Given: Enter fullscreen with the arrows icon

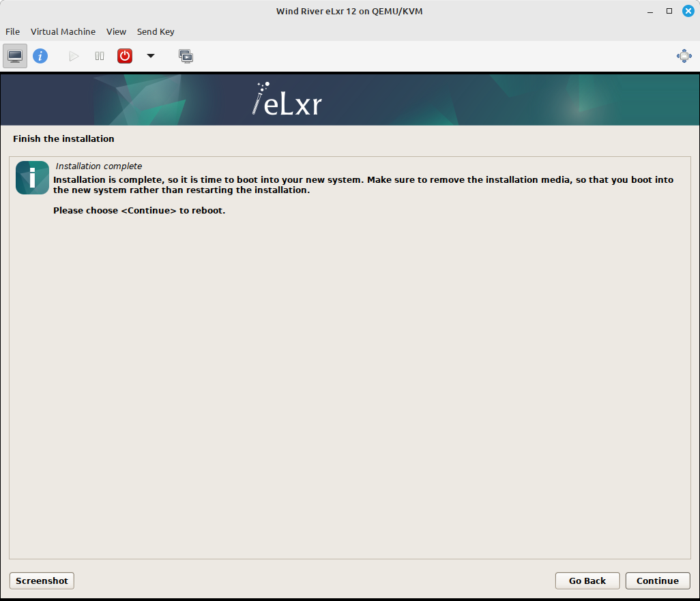Looking at the screenshot, I should pyautogui.click(x=684, y=56).
